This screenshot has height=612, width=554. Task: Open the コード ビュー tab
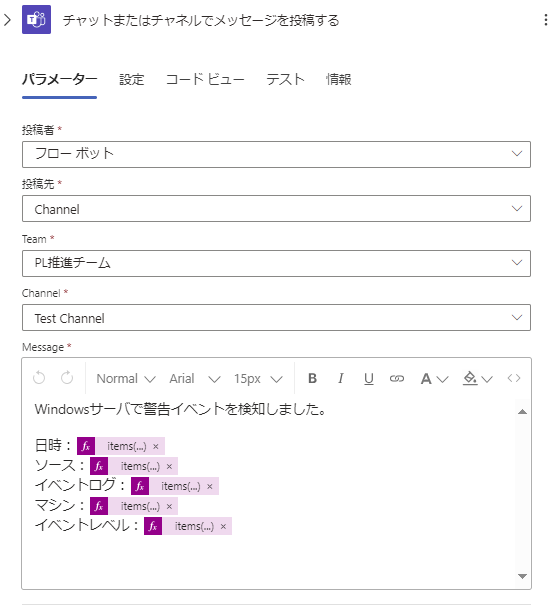(205, 79)
